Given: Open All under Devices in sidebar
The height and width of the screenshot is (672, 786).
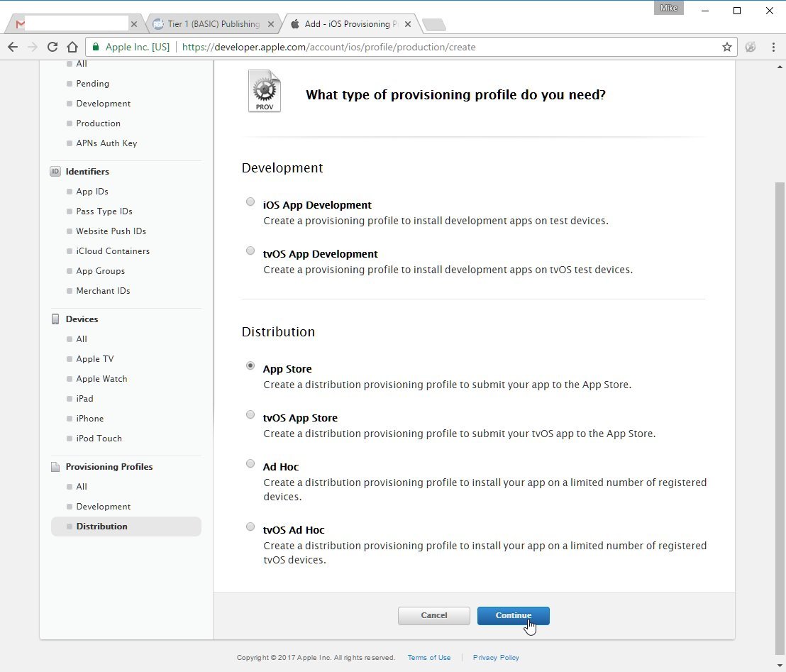Looking at the screenshot, I should [82, 339].
